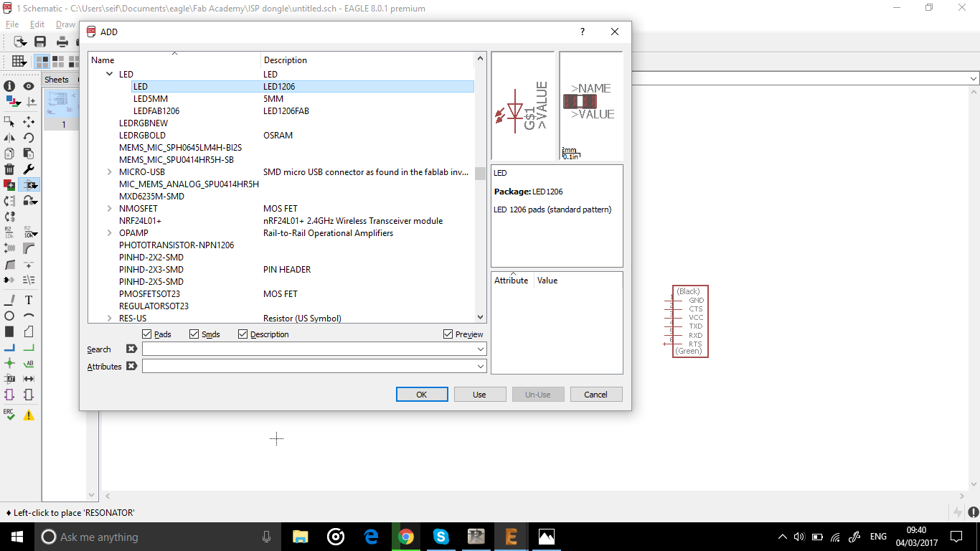Select the blue Bus tool
Viewport: 980px width, 551px height.
click(x=9, y=347)
